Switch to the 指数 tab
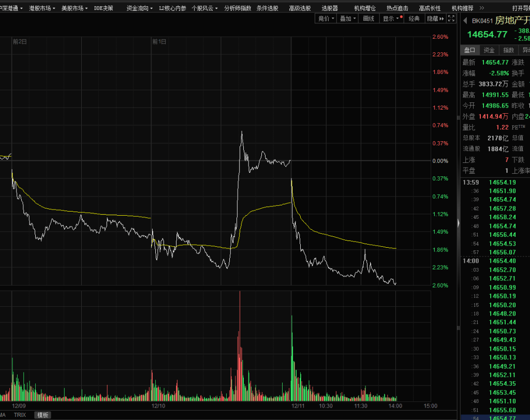 pyautogui.click(x=509, y=50)
